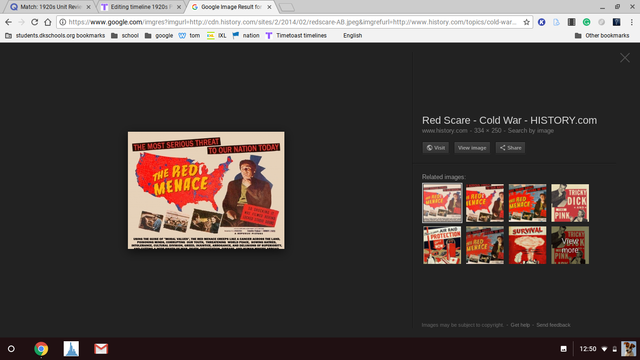The width and height of the screenshot is (640, 360).
Task: Close the Match: 1920s Unit Review tab
Action: coord(88,7)
